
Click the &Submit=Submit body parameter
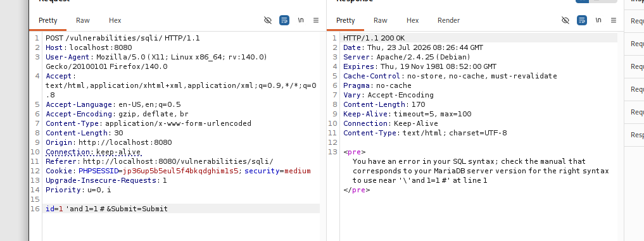point(137,209)
